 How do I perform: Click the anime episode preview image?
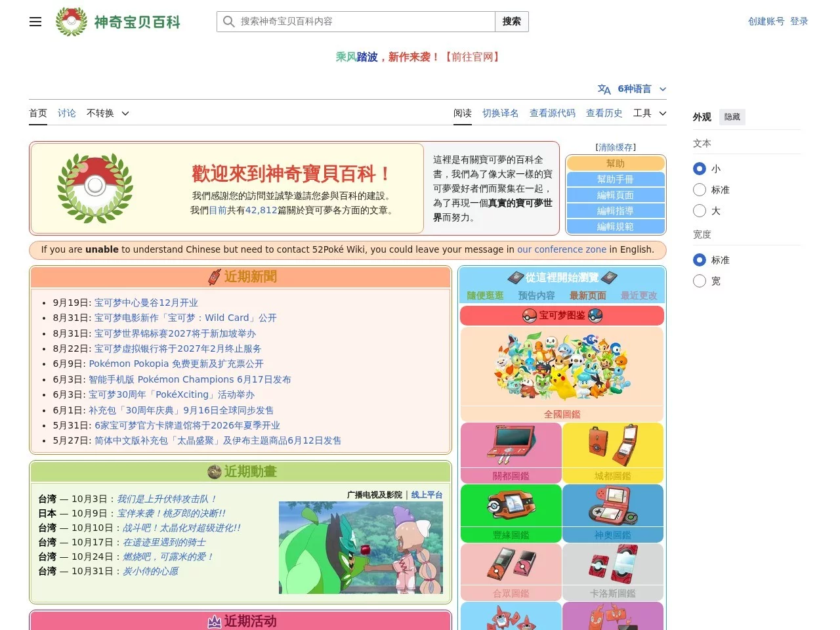[361, 548]
